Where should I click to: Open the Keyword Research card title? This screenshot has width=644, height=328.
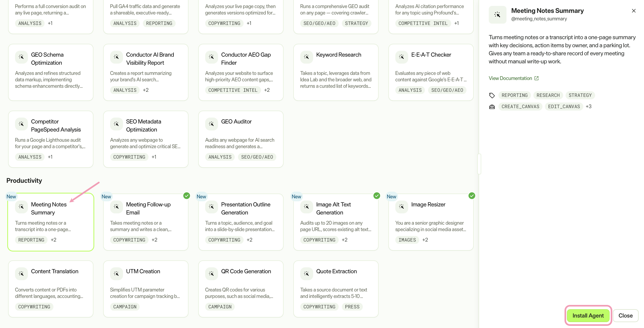coord(339,55)
